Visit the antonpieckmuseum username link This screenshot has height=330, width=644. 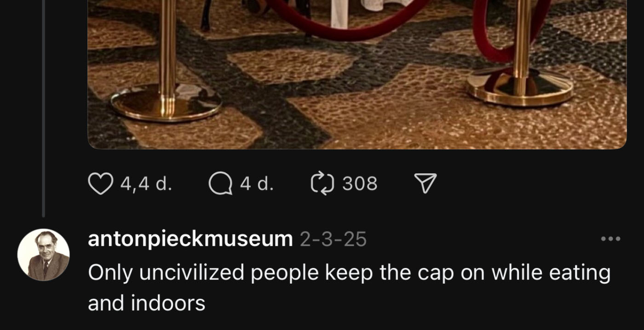pos(190,239)
